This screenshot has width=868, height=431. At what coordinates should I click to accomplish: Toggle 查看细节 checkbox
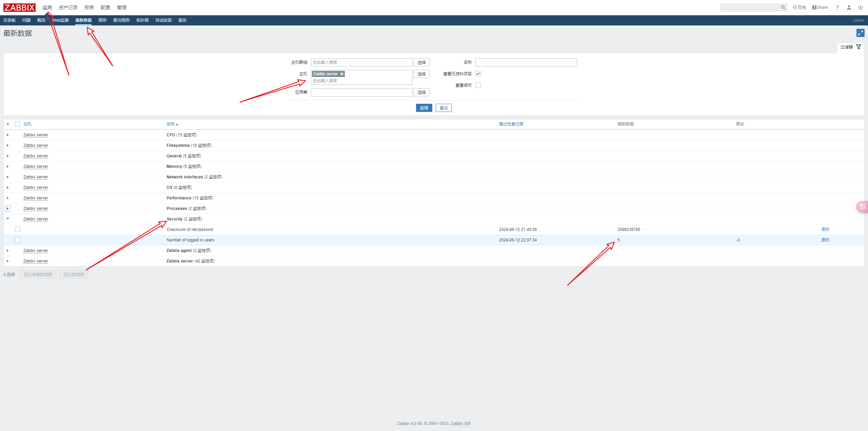coord(478,85)
